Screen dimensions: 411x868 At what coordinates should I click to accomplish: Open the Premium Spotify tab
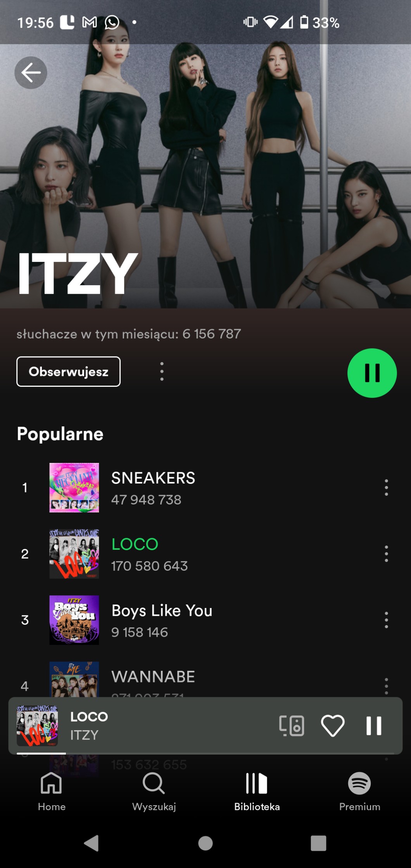359,792
